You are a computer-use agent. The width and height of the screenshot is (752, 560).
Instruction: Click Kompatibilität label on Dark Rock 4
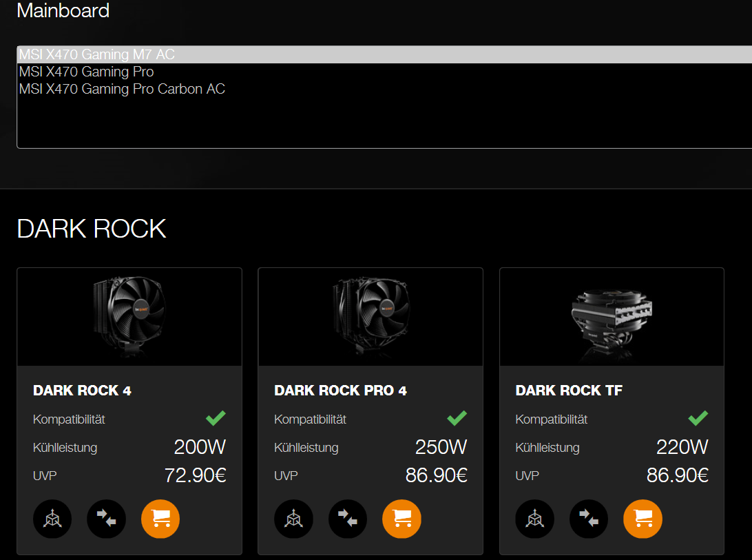click(x=69, y=419)
